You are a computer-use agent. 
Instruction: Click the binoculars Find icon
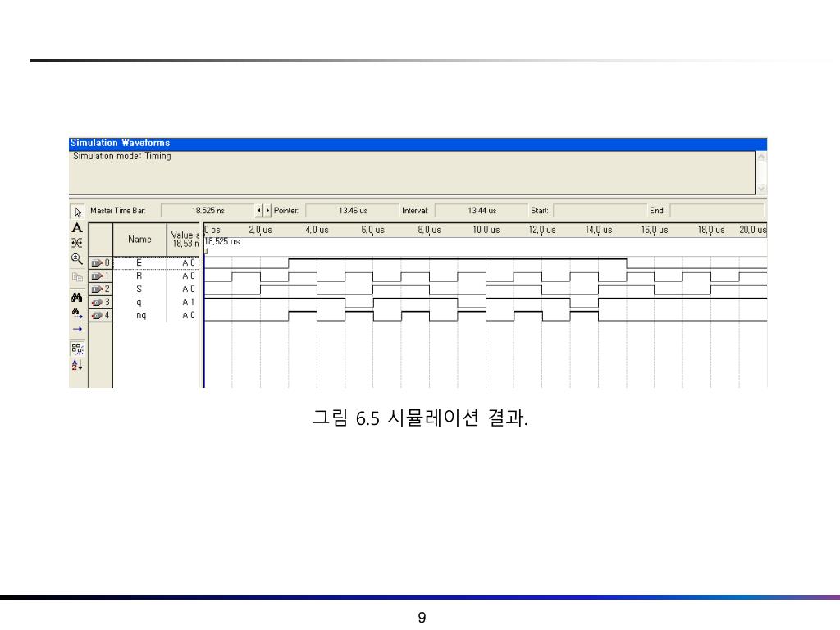click(77, 297)
